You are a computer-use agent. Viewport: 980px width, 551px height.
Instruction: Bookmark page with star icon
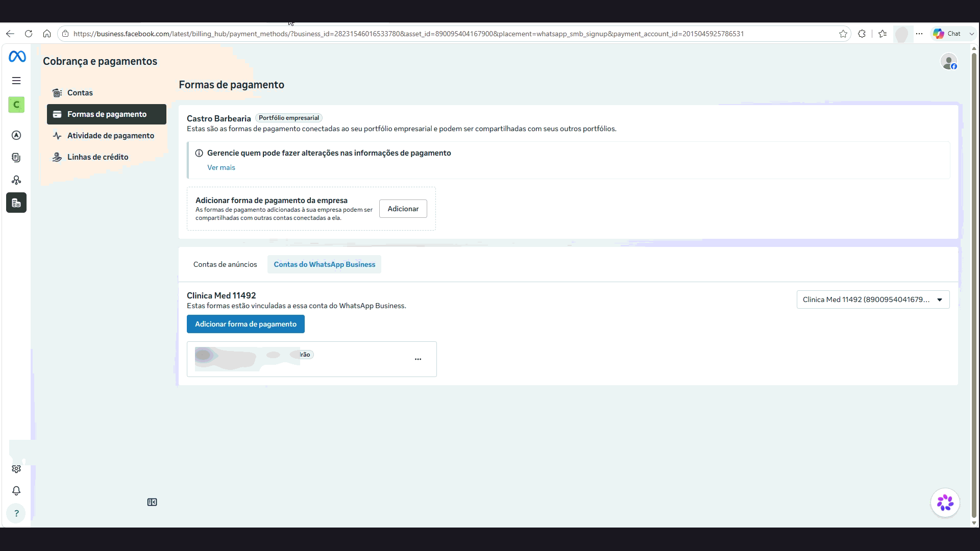point(843,34)
